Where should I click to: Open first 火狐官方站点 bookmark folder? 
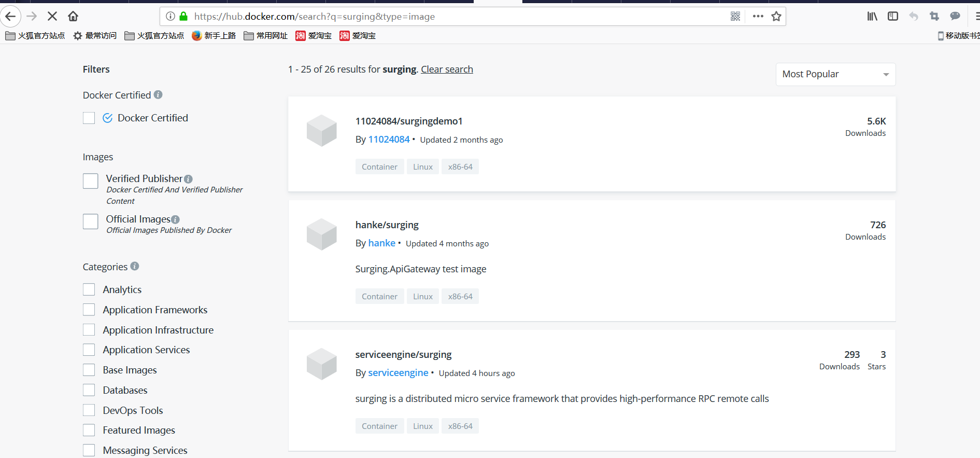[35, 36]
